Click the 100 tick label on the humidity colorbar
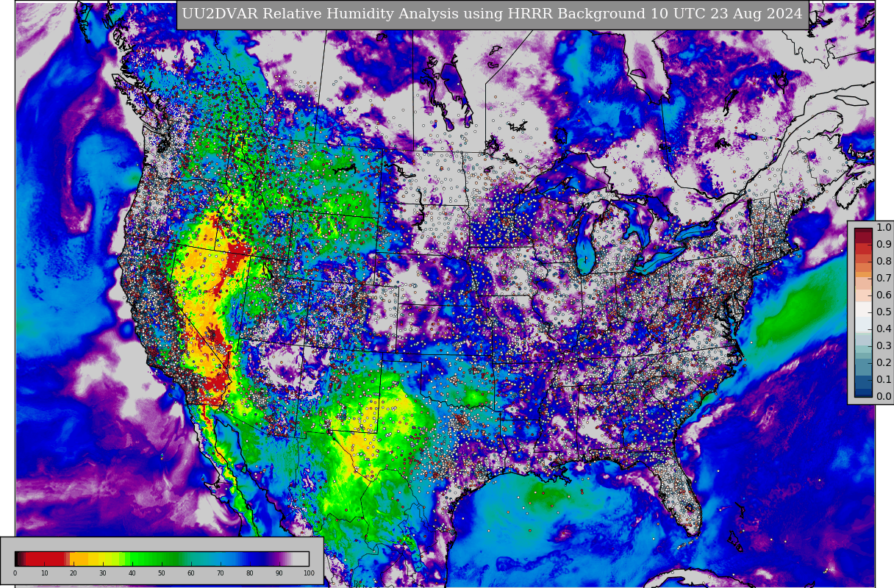 tap(309, 573)
